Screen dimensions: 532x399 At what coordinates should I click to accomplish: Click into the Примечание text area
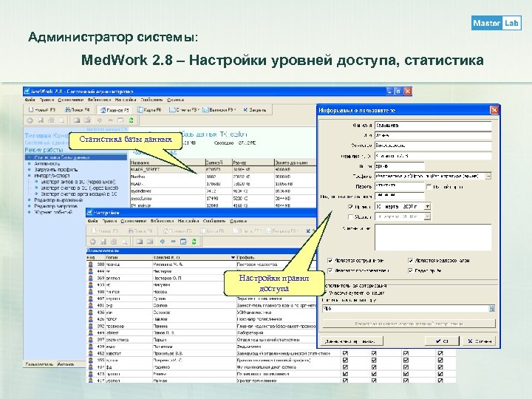(x=433, y=237)
